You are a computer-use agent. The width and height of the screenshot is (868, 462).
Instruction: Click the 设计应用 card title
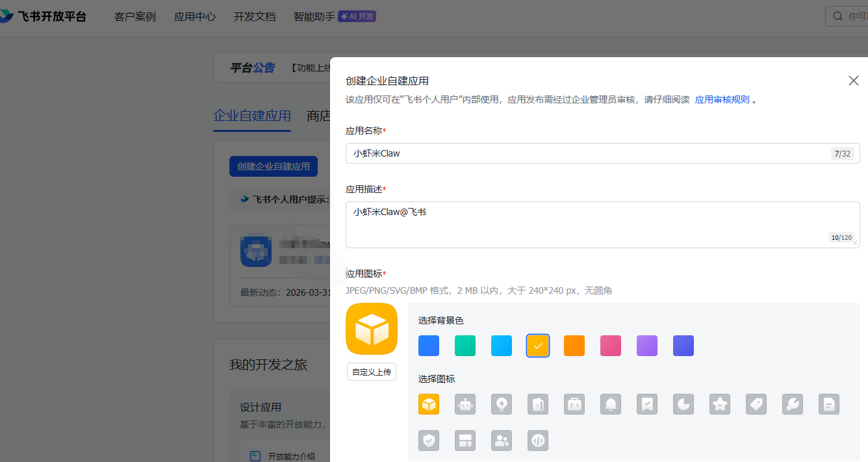(261, 407)
